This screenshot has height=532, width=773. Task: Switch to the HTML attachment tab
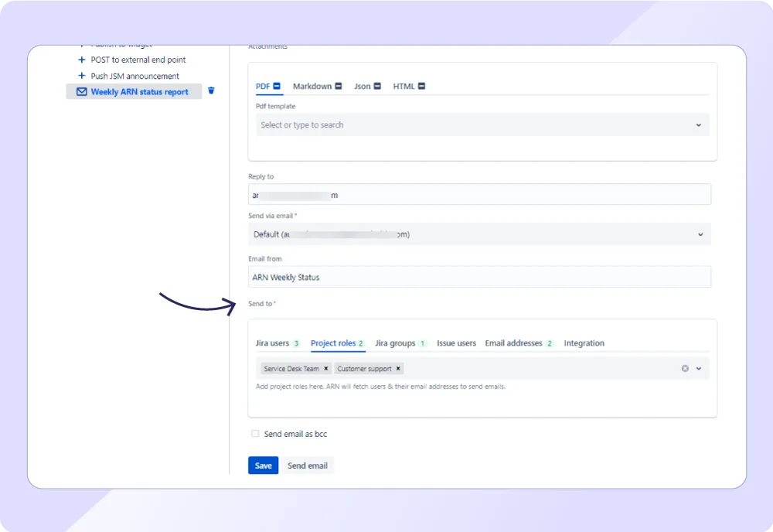(404, 87)
